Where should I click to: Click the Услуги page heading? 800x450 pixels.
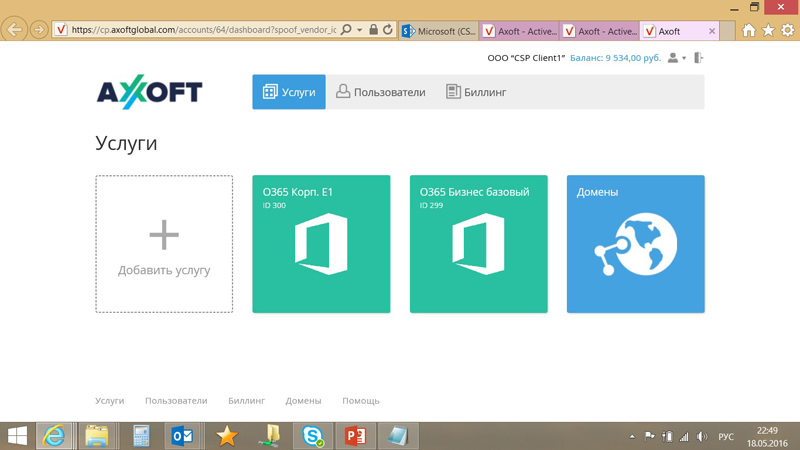pyautogui.click(x=126, y=143)
